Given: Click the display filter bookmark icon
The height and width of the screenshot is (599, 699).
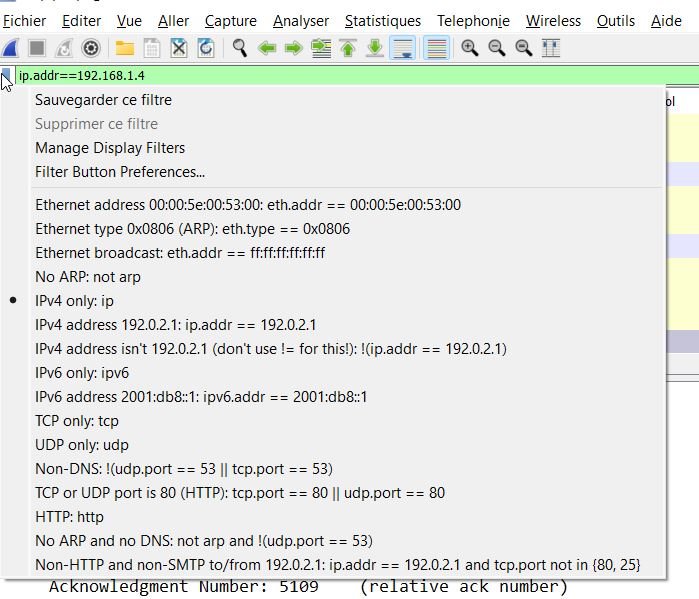Looking at the screenshot, I should (x=6, y=75).
